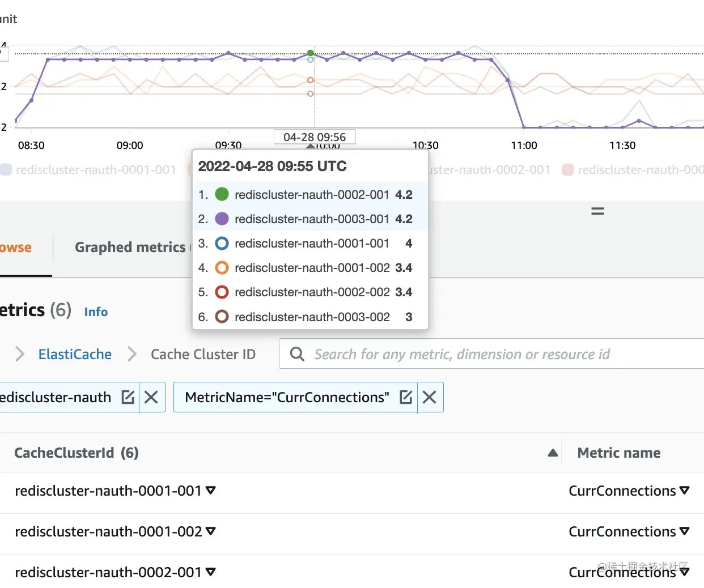Expand CurrConnections menu in first row
This screenshot has height=588, width=704.
click(685, 491)
